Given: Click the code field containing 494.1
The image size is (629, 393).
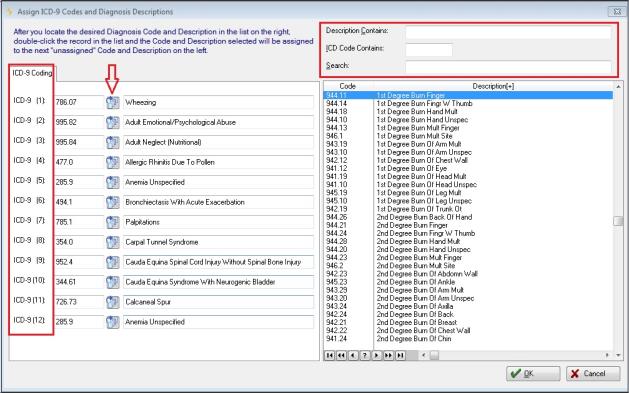Looking at the screenshot, I should click(x=79, y=202).
